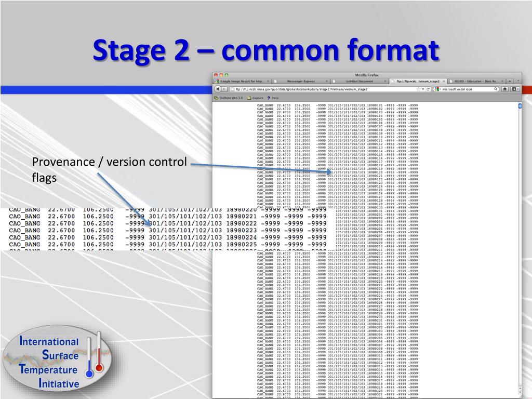
Task: Bookmark the page with the star icon
Action: tap(419, 89)
